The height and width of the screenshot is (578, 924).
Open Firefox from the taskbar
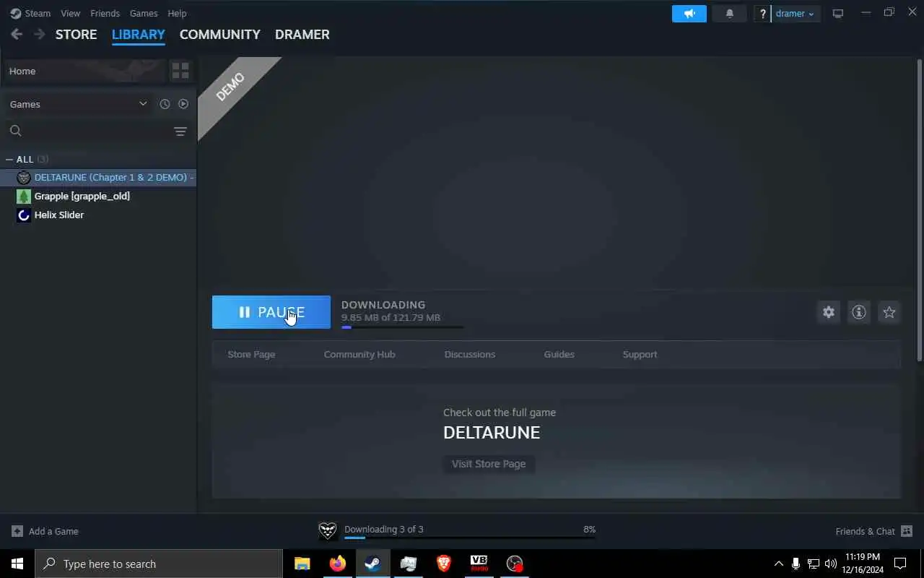(337, 564)
